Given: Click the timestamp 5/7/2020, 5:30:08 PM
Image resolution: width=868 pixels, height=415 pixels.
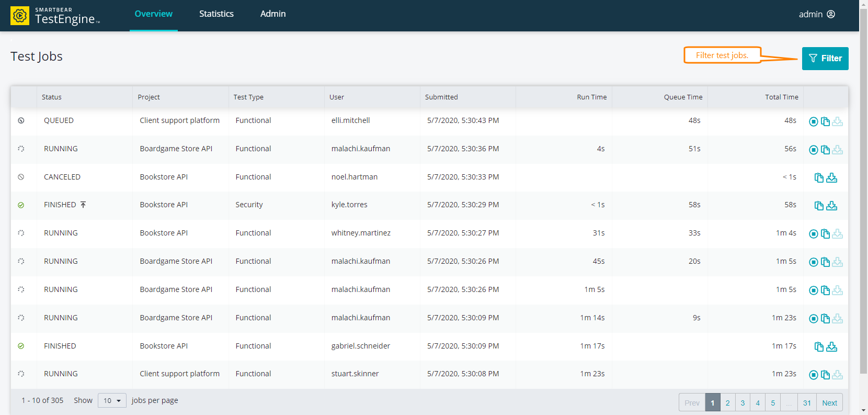Looking at the screenshot, I should click(463, 374).
